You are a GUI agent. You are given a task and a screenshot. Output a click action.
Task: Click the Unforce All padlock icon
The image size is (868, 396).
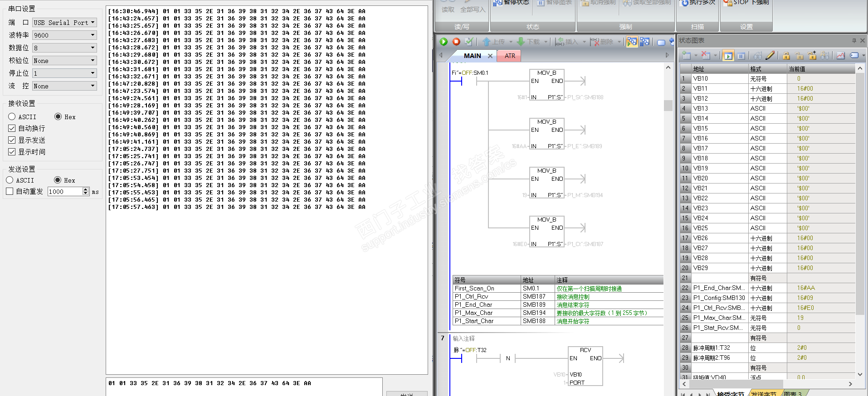[812, 56]
